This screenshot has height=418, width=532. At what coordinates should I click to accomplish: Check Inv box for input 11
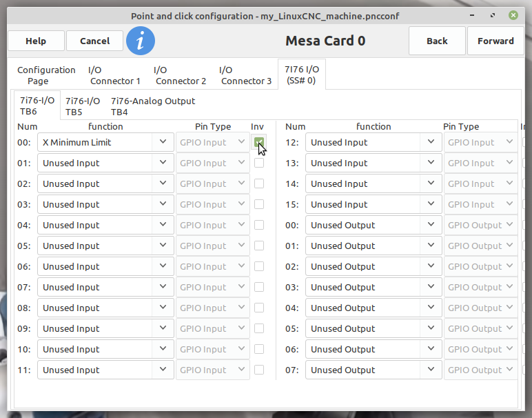tap(259, 370)
